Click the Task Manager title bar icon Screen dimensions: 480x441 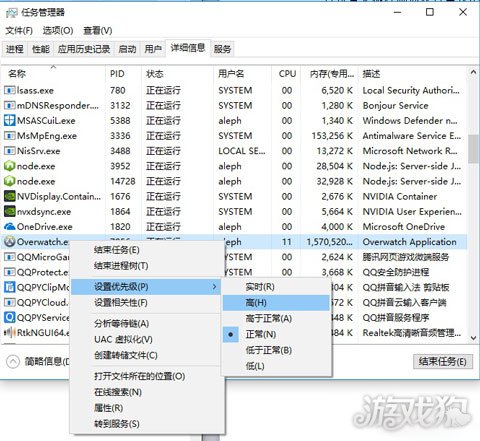(12, 13)
